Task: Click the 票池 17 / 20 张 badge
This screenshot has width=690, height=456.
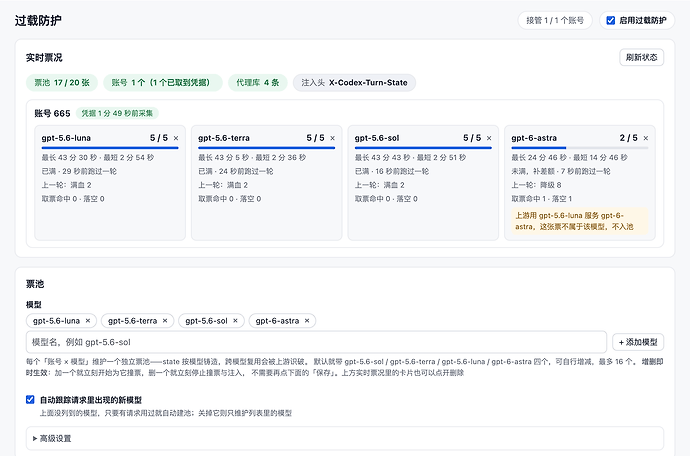Action: [x=62, y=83]
